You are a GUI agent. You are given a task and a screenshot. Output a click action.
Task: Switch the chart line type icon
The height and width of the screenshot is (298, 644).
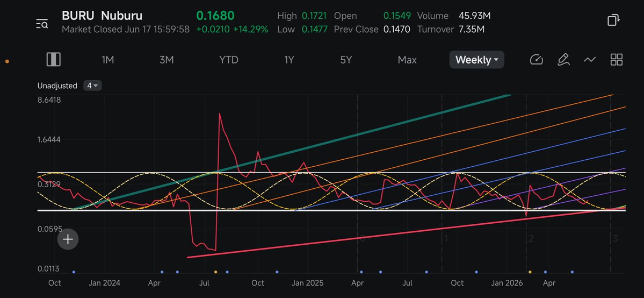(x=590, y=60)
